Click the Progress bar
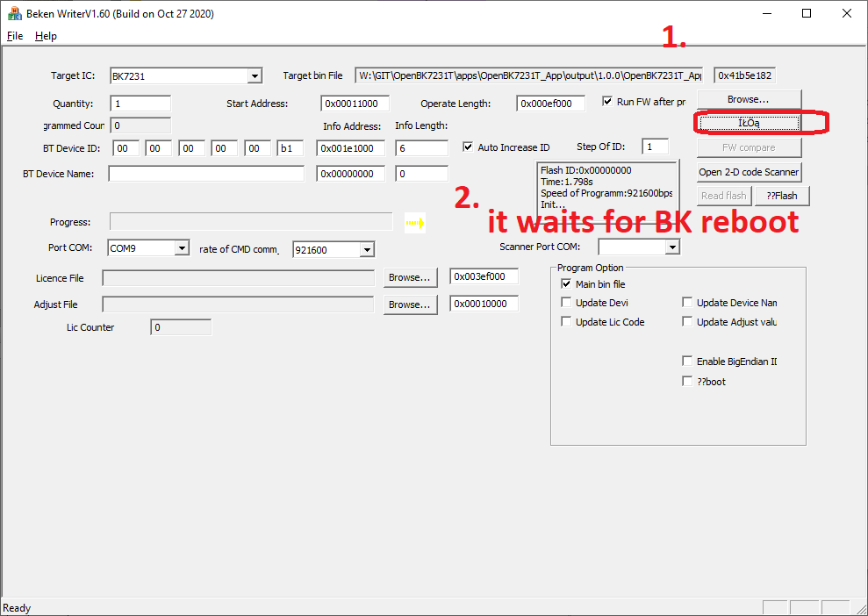Screen dimensions: 868x616 [248, 222]
